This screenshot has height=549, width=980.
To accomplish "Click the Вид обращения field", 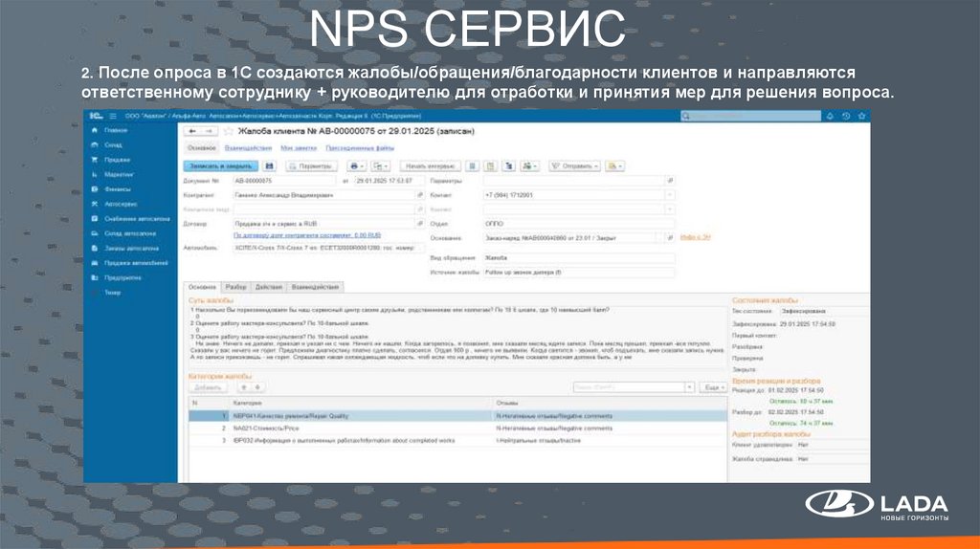I will 579,258.
